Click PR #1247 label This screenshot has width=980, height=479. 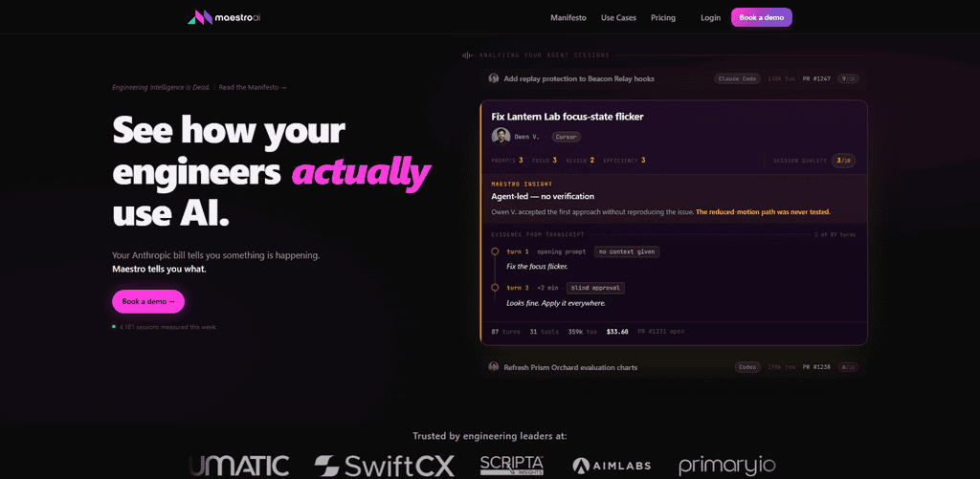point(817,78)
